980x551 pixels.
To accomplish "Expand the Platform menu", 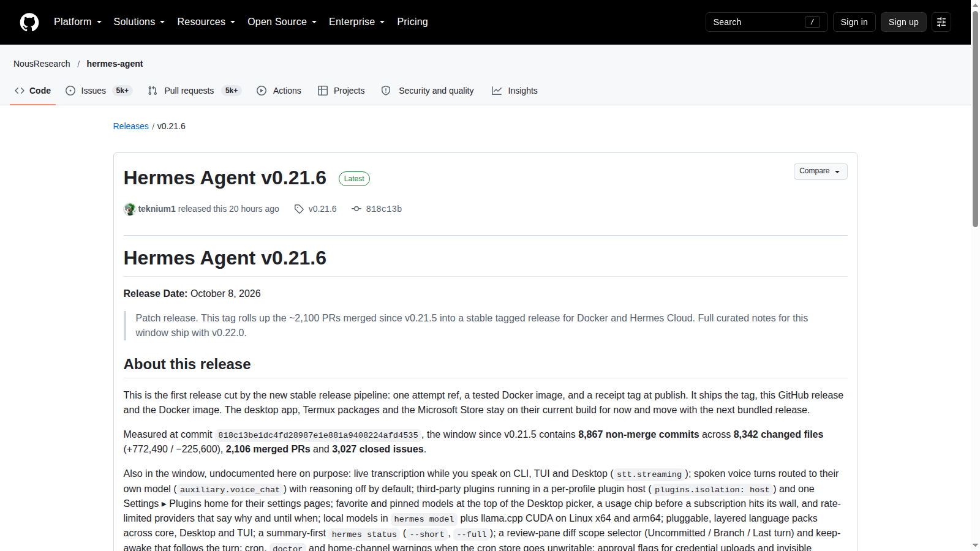I will [x=78, y=22].
